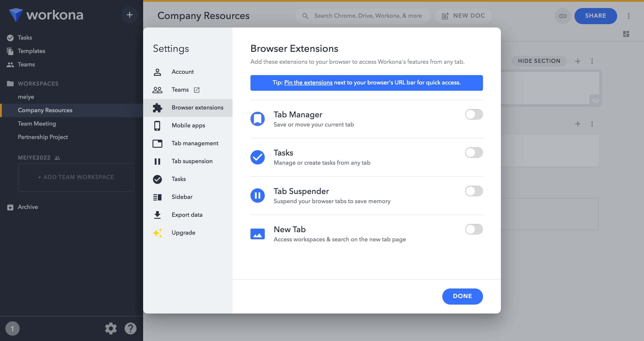Click the Tasks checkmark extension icon

(x=258, y=157)
